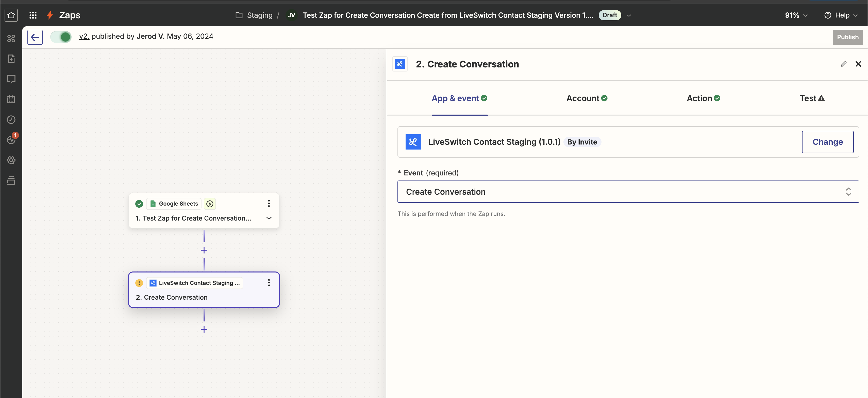Open the three-dot menu of Create Conversation step

[x=269, y=283]
